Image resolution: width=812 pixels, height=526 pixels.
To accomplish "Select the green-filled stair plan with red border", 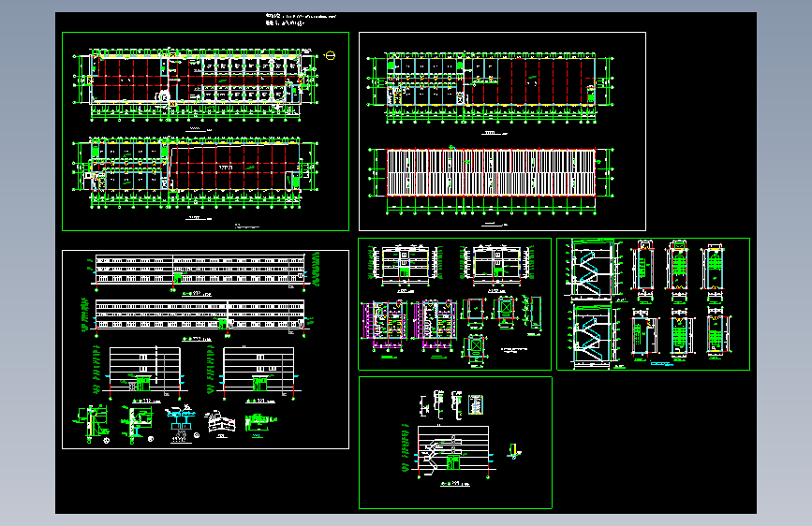I will click(678, 270).
